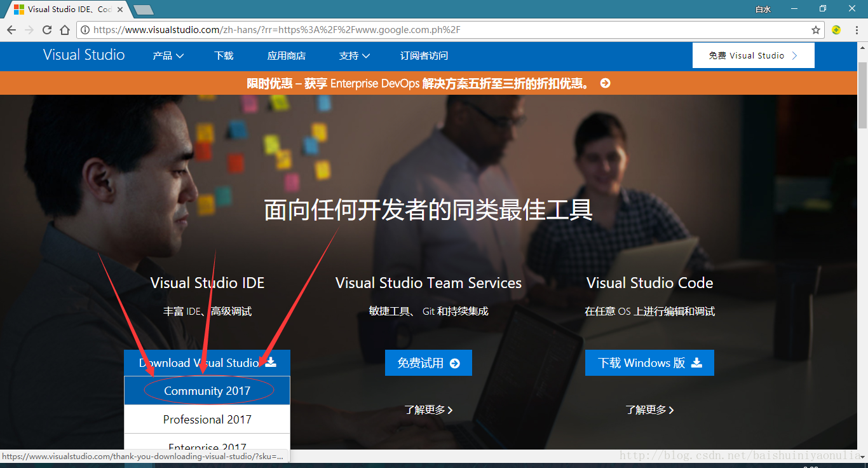Click the Visual Studio Team Services heading
Screen dimensions: 868x468
[x=428, y=283]
